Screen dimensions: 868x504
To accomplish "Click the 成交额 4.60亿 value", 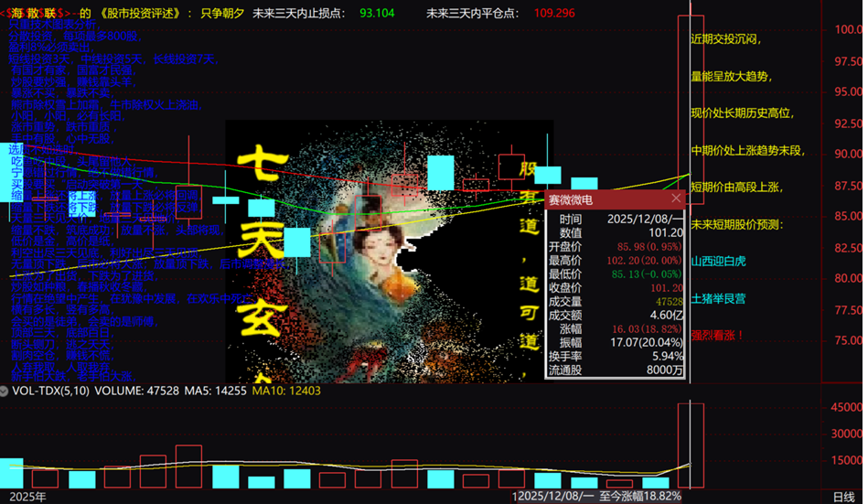I will tap(667, 316).
